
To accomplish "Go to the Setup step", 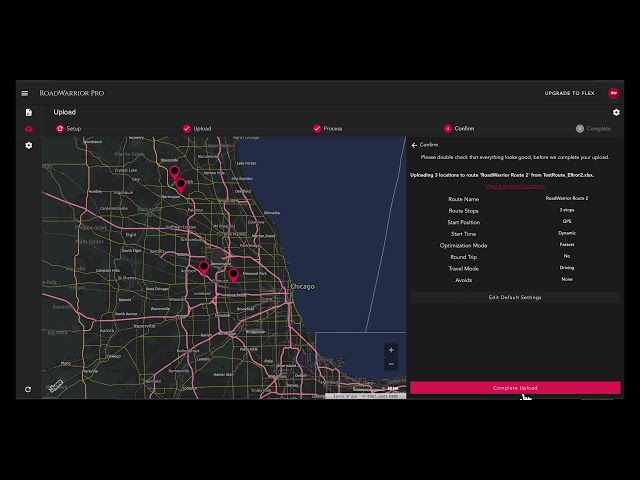I will tap(69, 129).
